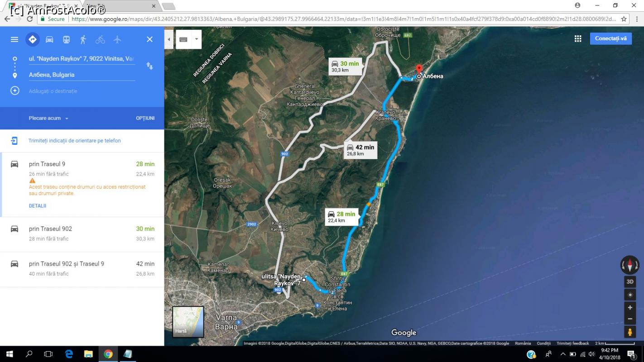This screenshot has height=362, width=644.
Task: Open the Action Center notifications
Action: tap(631, 354)
